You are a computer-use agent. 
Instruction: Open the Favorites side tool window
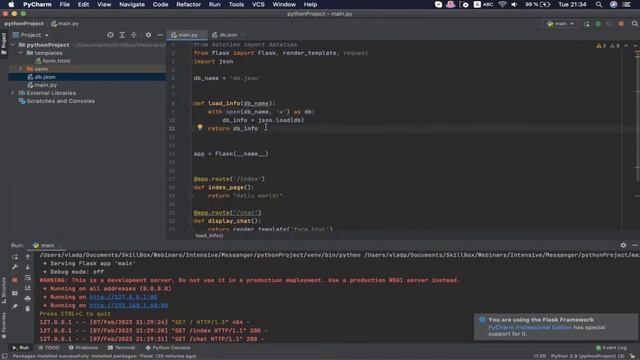pos(4,325)
